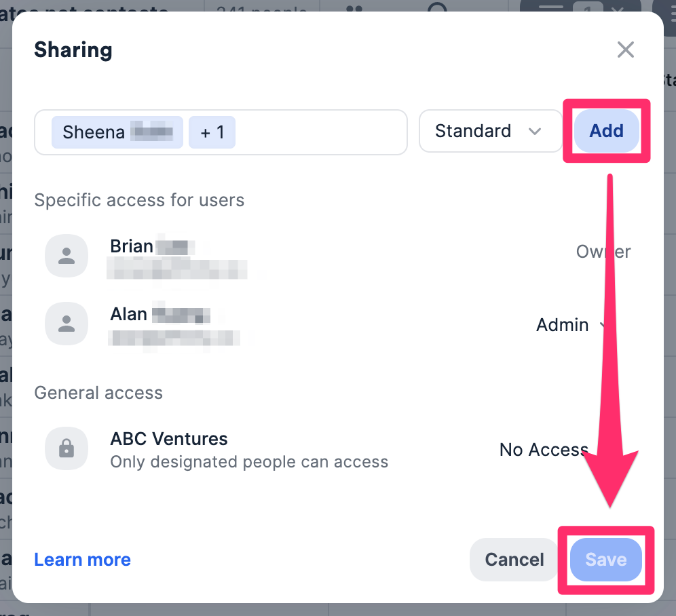Click the search magnifier icon in header
The width and height of the screenshot is (676, 616).
438,8
